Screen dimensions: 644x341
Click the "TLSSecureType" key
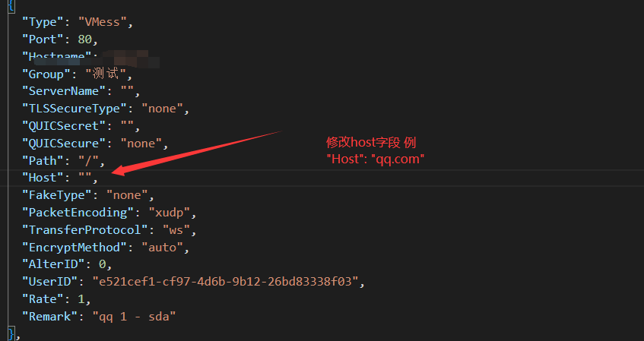(72, 109)
